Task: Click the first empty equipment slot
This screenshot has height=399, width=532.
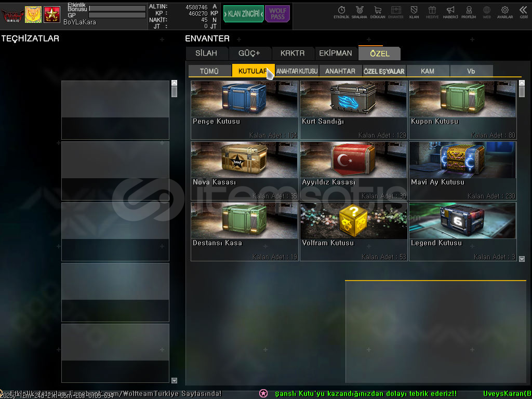Action: [115, 110]
